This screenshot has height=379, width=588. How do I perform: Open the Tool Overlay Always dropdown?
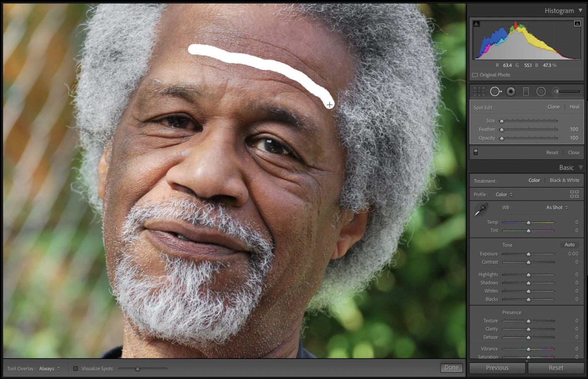[50, 369]
